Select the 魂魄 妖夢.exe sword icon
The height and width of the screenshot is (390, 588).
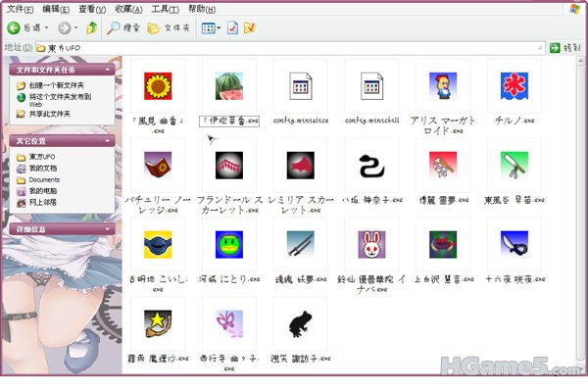click(301, 245)
